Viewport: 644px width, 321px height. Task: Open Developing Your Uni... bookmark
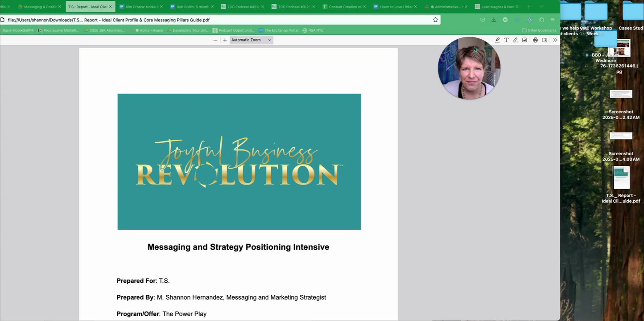[188, 30]
